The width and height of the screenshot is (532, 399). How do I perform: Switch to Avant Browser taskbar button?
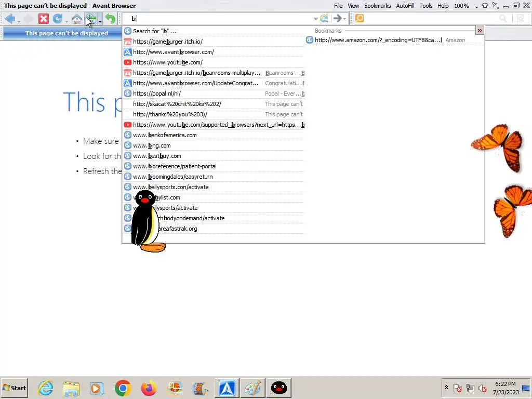(227, 388)
